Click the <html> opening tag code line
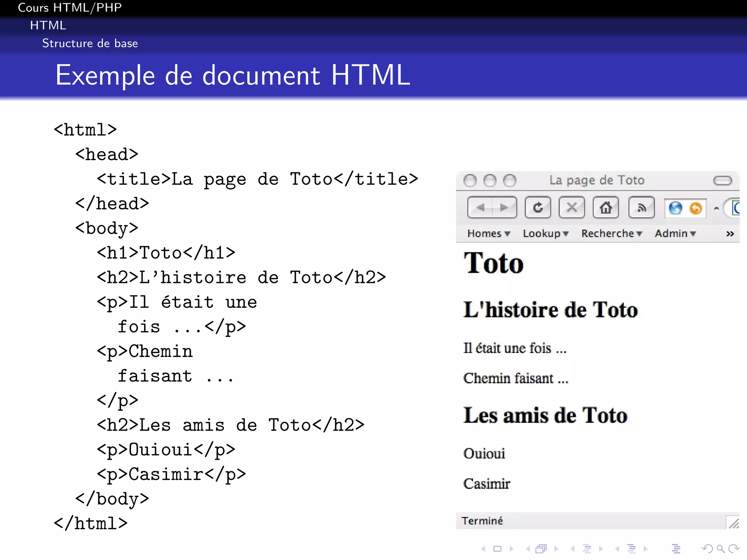Viewport: 747px width, 560px height. coord(85,130)
